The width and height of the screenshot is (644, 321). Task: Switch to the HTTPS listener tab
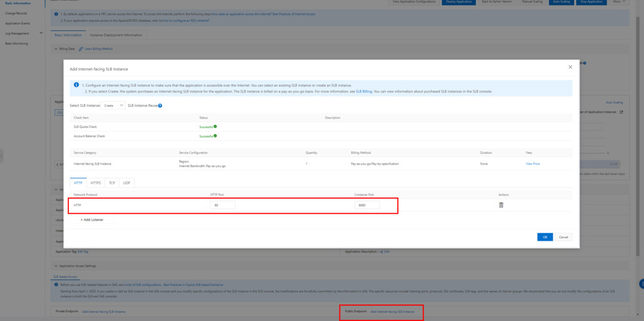95,183
